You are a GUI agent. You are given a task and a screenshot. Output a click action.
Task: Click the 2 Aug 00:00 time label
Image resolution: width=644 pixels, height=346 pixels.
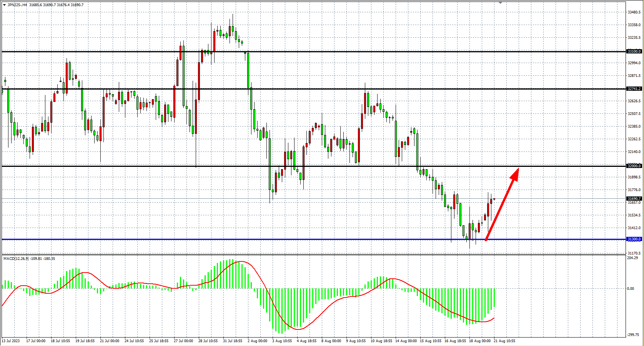point(257,341)
